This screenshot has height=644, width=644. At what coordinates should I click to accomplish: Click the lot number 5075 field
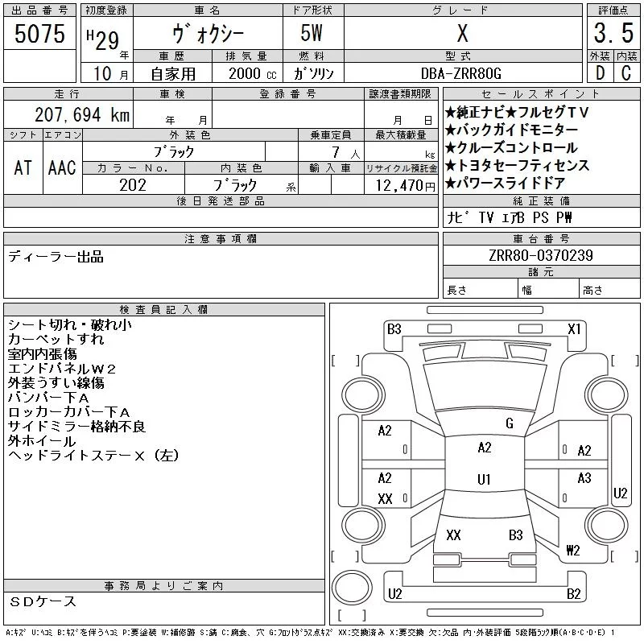click(39, 33)
